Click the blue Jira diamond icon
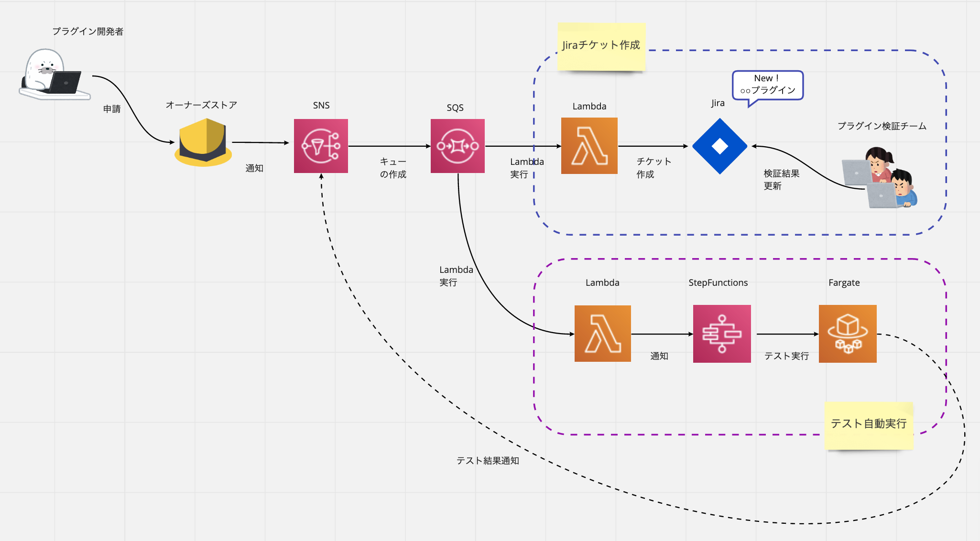Image resolution: width=980 pixels, height=541 pixels. [x=720, y=146]
